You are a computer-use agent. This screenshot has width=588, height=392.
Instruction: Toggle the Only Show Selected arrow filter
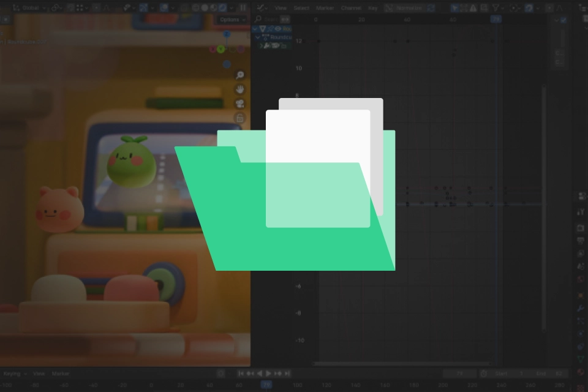(x=454, y=7)
